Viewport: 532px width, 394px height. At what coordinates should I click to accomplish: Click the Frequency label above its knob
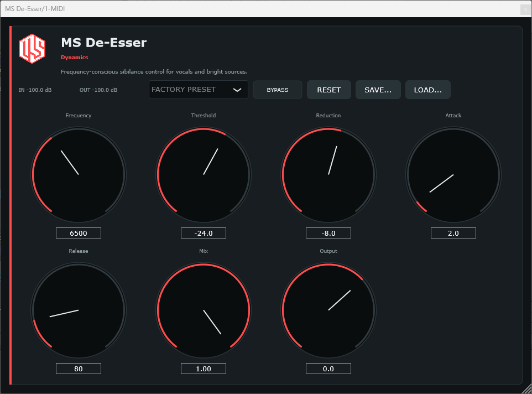click(79, 116)
